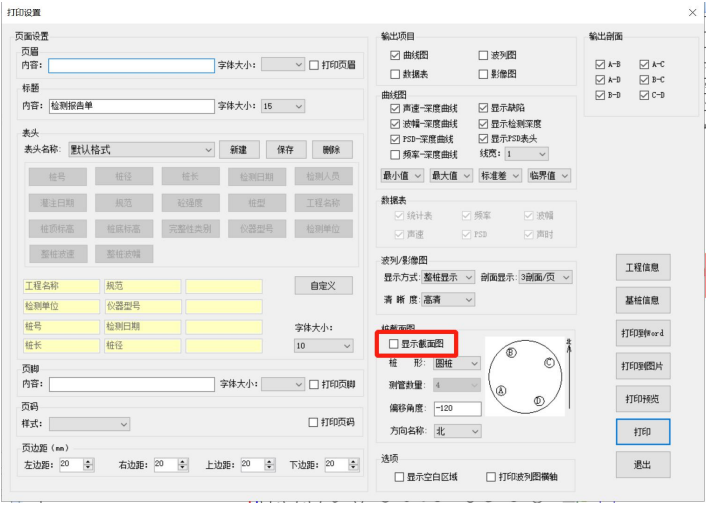
Task: Decrease the 下边距 margin with down arrow
Action: point(353,468)
